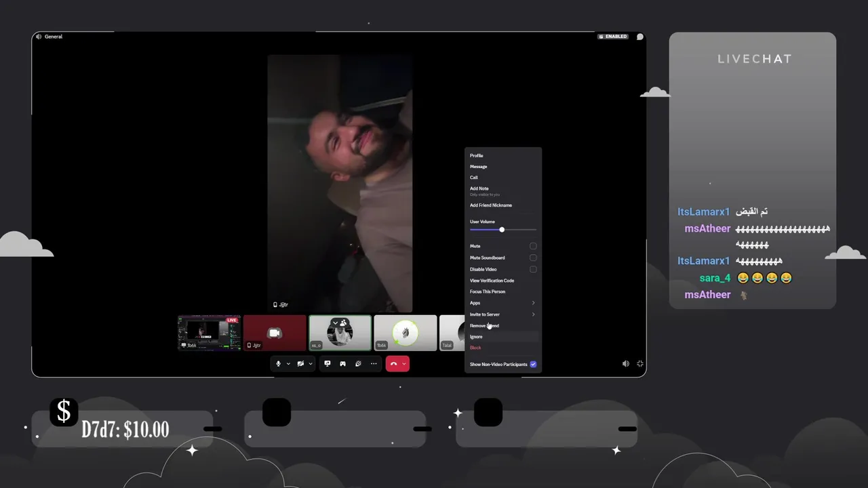
Task: Click the volume speaker icon in the call window
Action: (x=626, y=364)
